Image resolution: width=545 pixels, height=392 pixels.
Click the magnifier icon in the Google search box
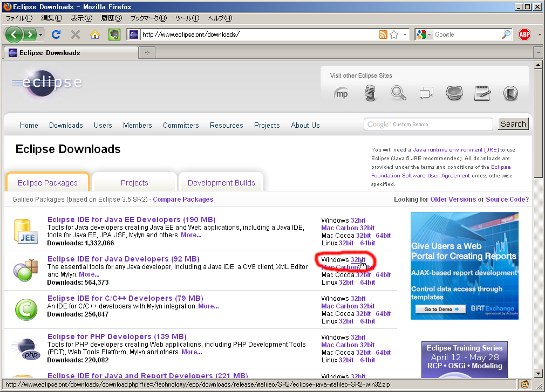click(506, 35)
